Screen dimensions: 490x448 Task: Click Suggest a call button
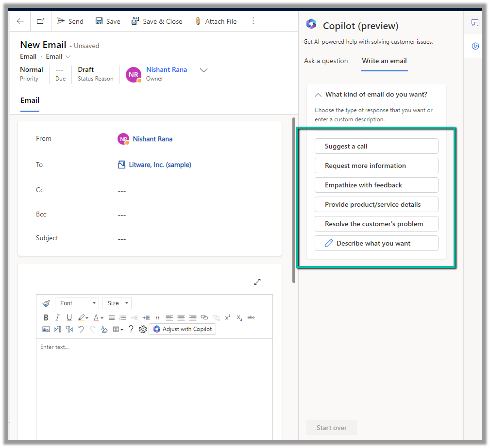pos(376,146)
